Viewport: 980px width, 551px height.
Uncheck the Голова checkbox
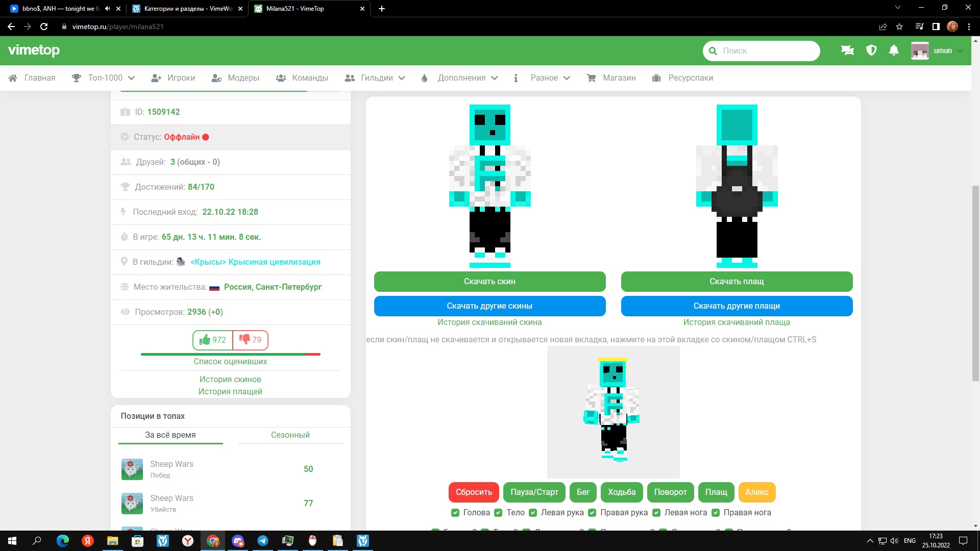(x=455, y=513)
